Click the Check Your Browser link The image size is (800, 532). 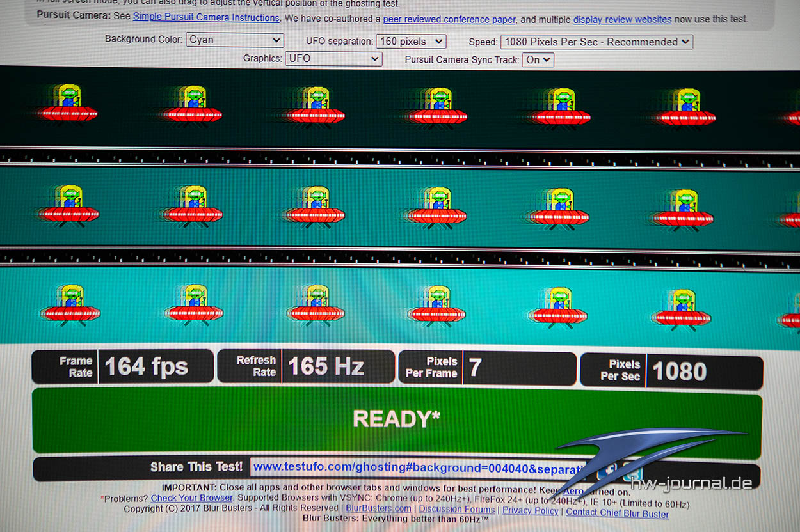pyautogui.click(x=192, y=498)
